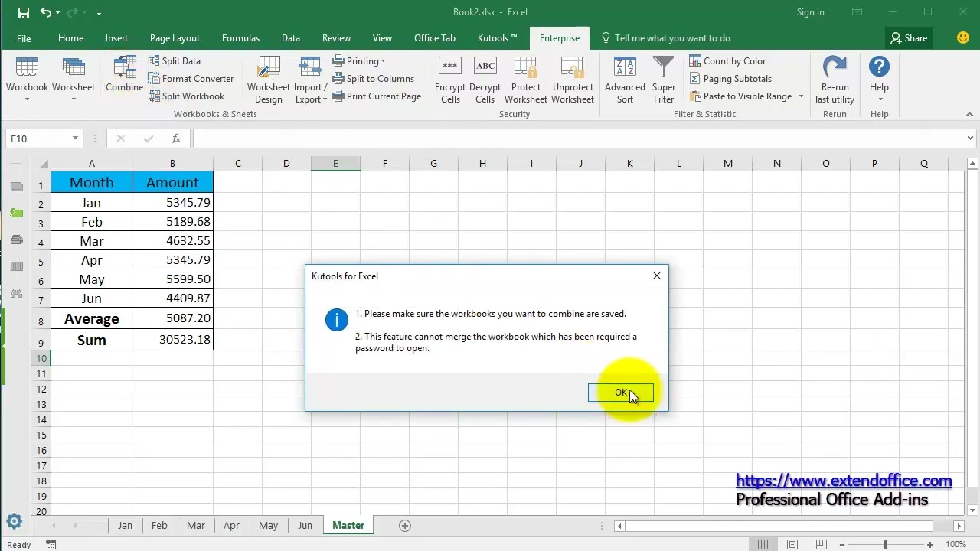Open Ribbon Display Options
Image resolution: width=980 pixels, height=551 pixels.
pyautogui.click(x=857, y=12)
